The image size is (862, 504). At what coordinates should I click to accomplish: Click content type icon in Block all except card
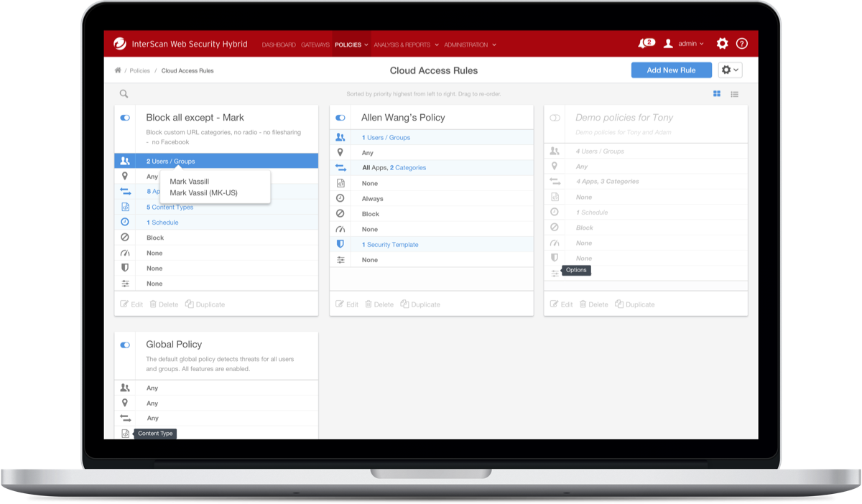[125, 207]
